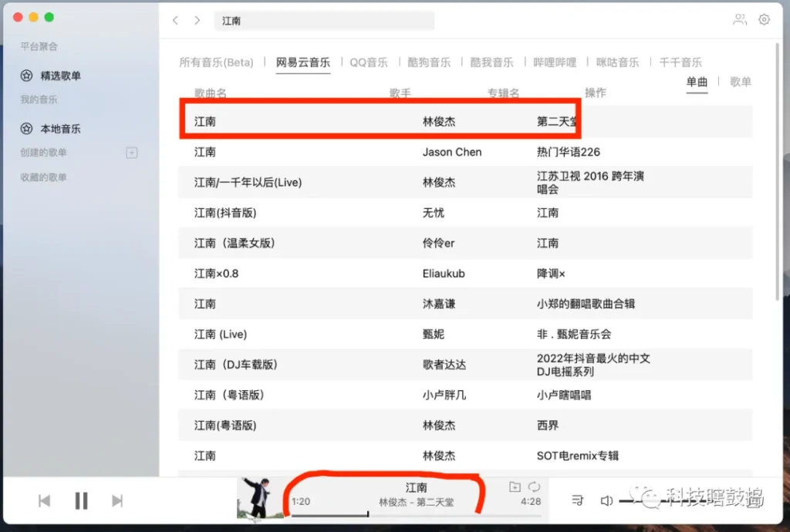Viewport: 790px width, 532px height.
Task: Switch to 哔哩哔哩 tab
Action: click(555, 62)
